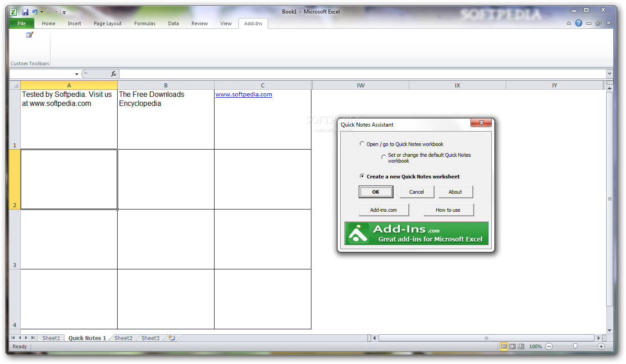Close the Quick Notes Assistant dialog
Screen dimensions: 626x364
481,123
